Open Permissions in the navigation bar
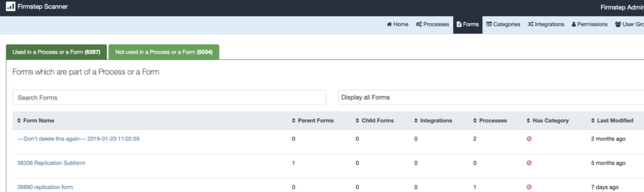 (590, 24)
